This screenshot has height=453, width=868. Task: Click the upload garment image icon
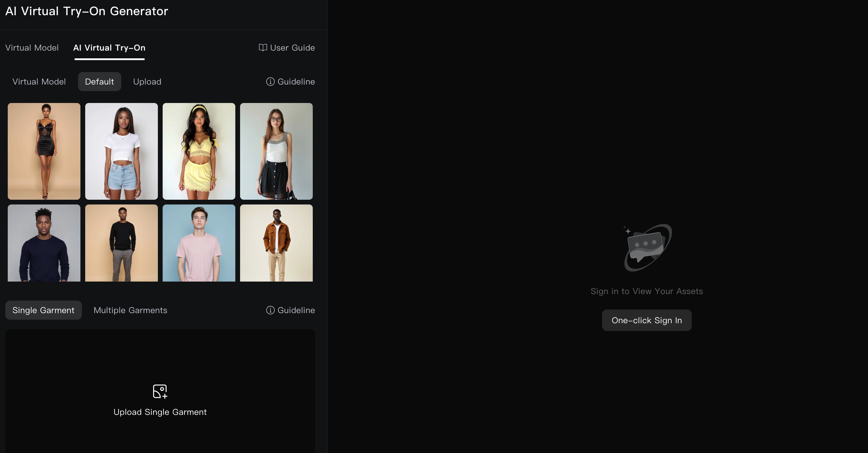click(x=160, y=391)
